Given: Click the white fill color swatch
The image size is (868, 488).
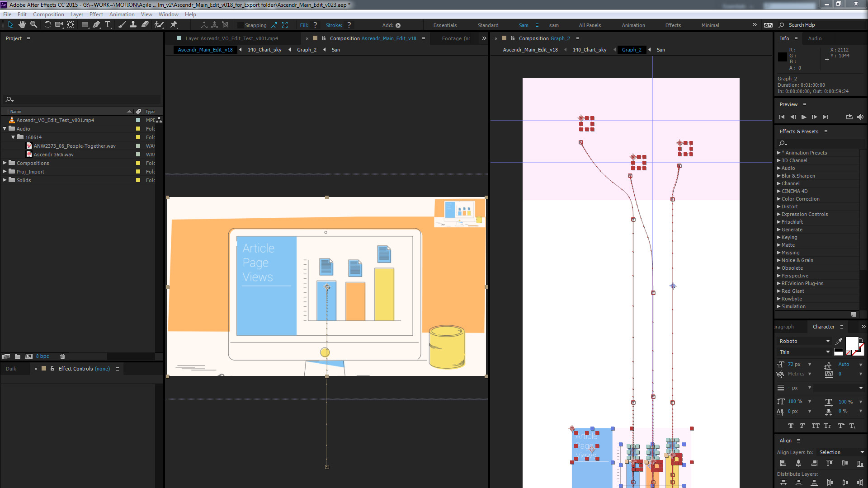Looking at the screenshot, I should [851, 343].
